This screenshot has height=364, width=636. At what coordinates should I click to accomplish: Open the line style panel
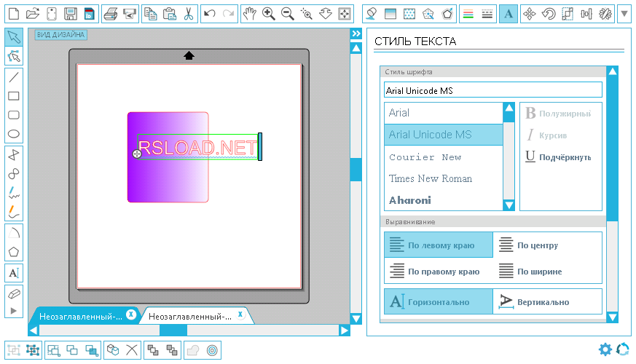pos(487,14)
